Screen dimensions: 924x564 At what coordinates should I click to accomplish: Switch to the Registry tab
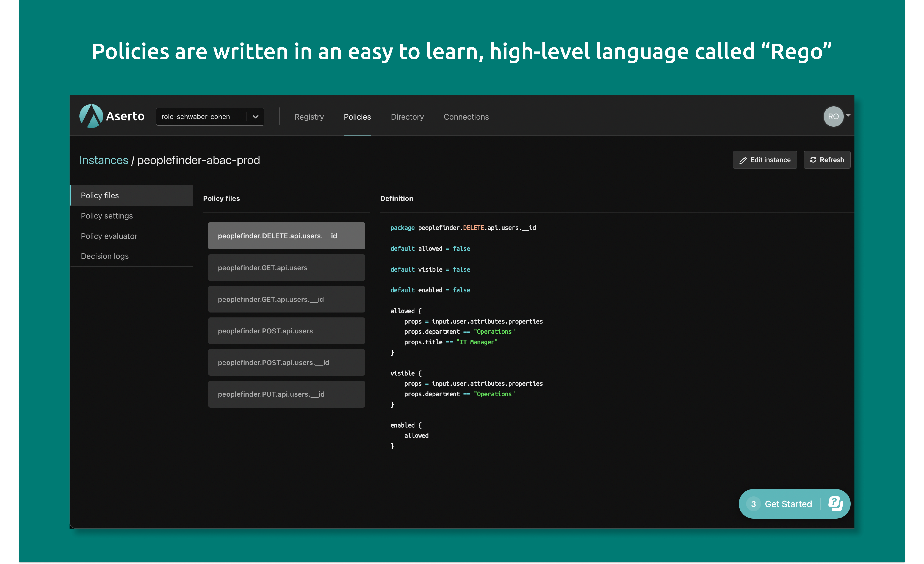pyautogui.click(x=309, y=117)
